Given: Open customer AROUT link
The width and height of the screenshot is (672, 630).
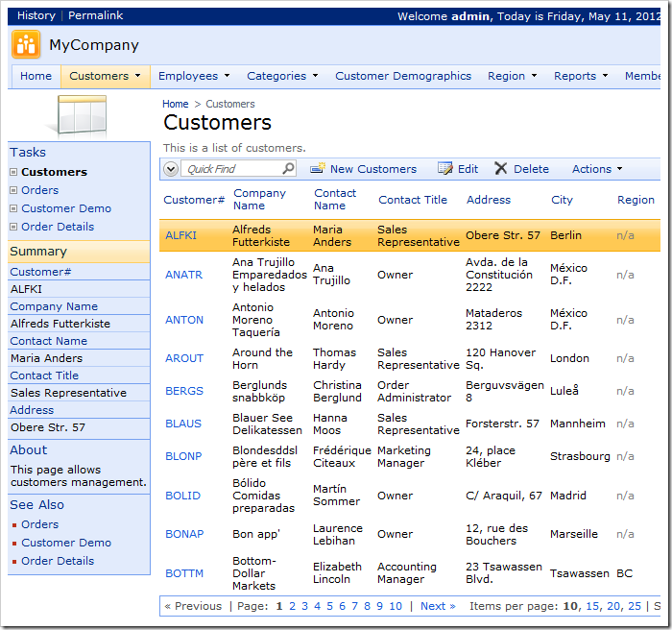Looking at the screenshot, I should pos(184,358).
